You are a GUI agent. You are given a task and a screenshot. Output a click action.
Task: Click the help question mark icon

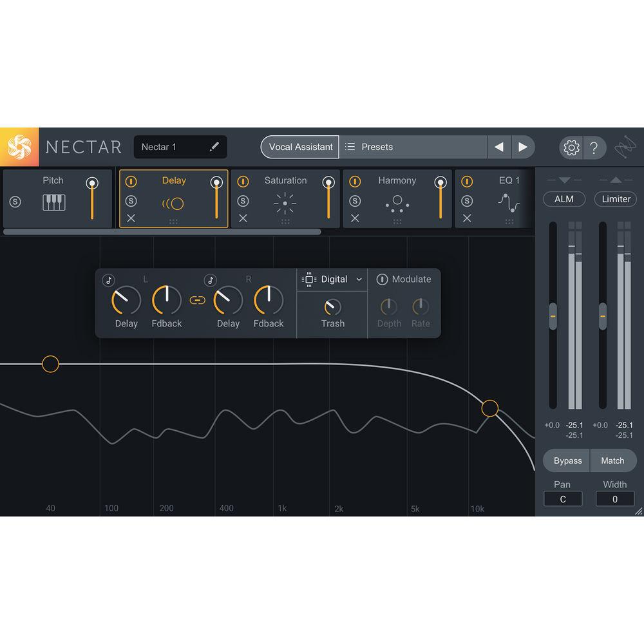(x=595, y=147)
